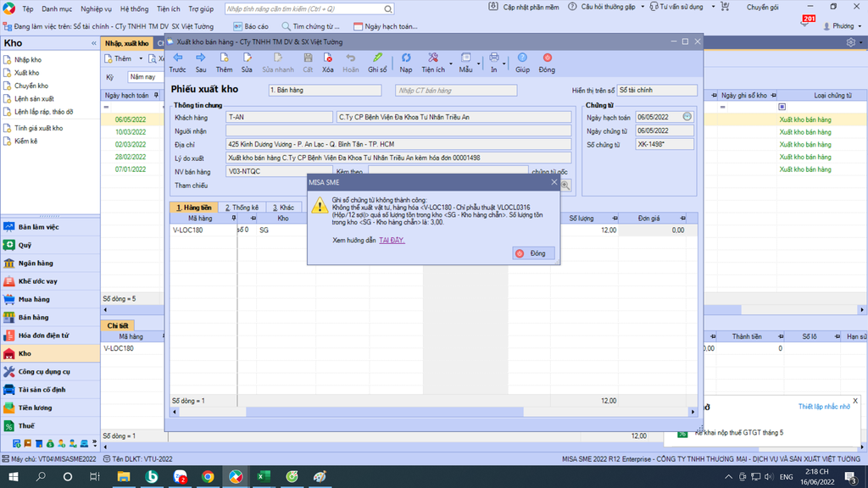
Task: Expand the Tiện ích dropdown arrow in voucher toolbar
Action: pyautogui.click(x=451, y=64)
